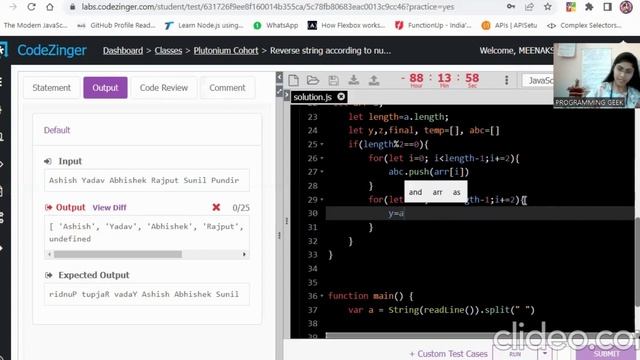The width and height of the screenshot is (640, 360).
Task: Switch to Code Review tab
Action: pos(164,88)
